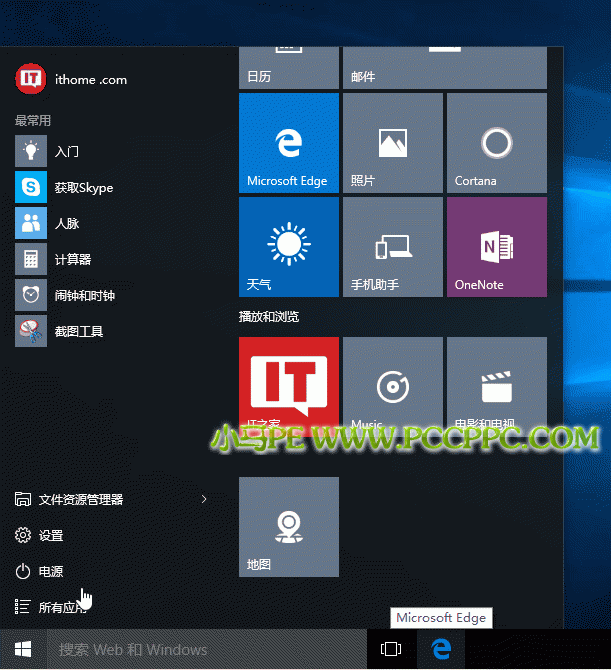This screenshot has width=611, height=670.
Task: Click the 设置 gear icon
Action: point(23,535)
